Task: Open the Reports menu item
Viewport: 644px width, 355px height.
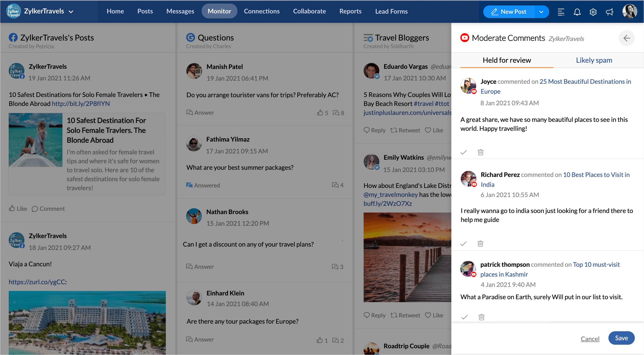Action: 350,11
